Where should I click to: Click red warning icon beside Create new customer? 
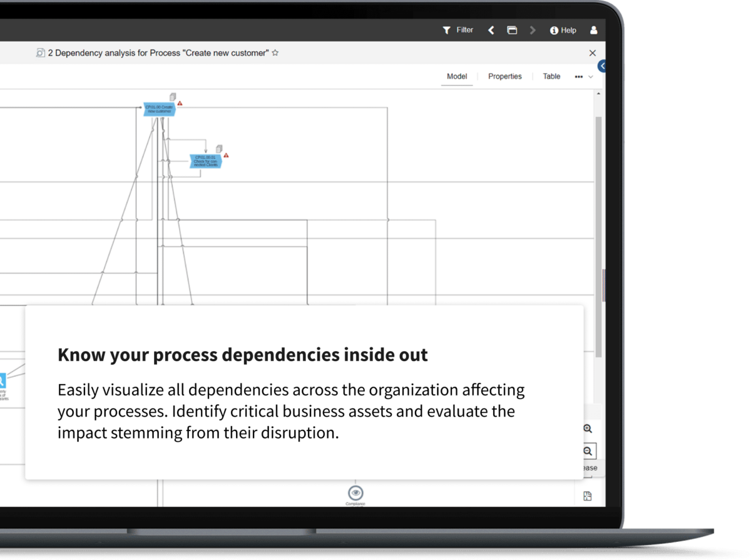tap(180, 103)
